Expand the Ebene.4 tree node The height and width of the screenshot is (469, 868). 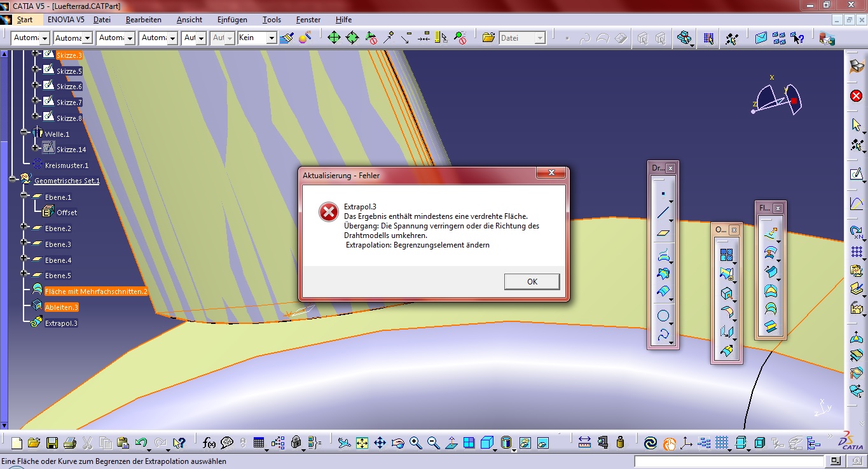coord(24,259)
